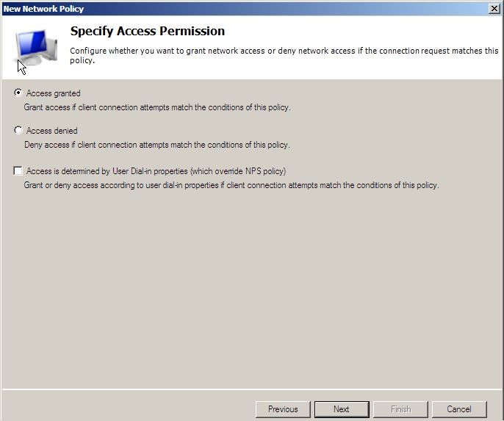Cancel the New Network Policy wizard
This screenshot has width=504, height=421.
coord(459,409)
